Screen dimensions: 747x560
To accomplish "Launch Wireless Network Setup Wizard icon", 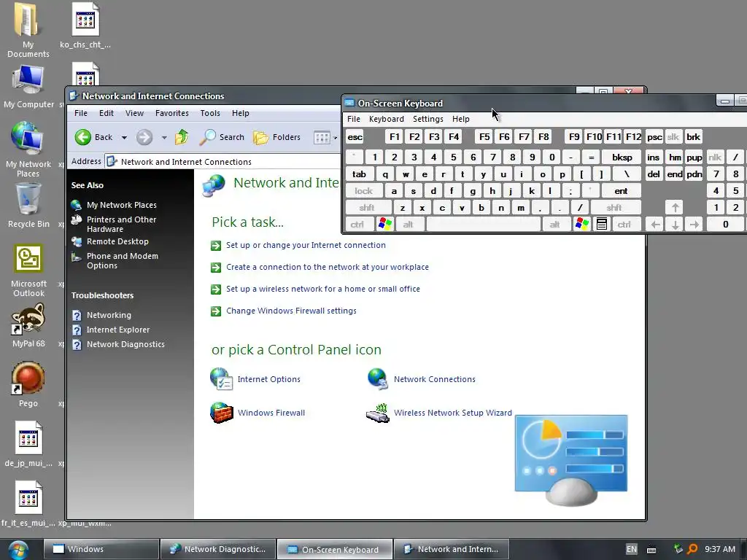I will pos(379,413).
